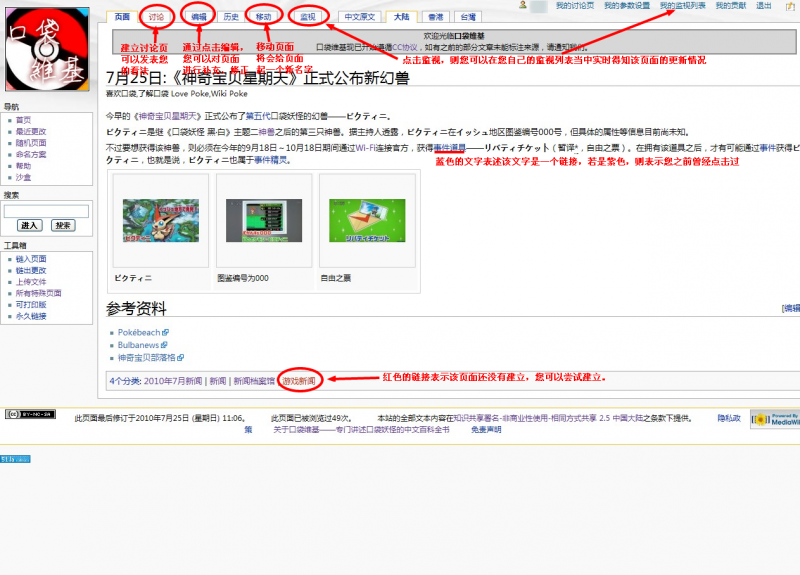Click the user avatar icon in top bar
The height and width of the screenshot is (575, 800).
(522, 5)
